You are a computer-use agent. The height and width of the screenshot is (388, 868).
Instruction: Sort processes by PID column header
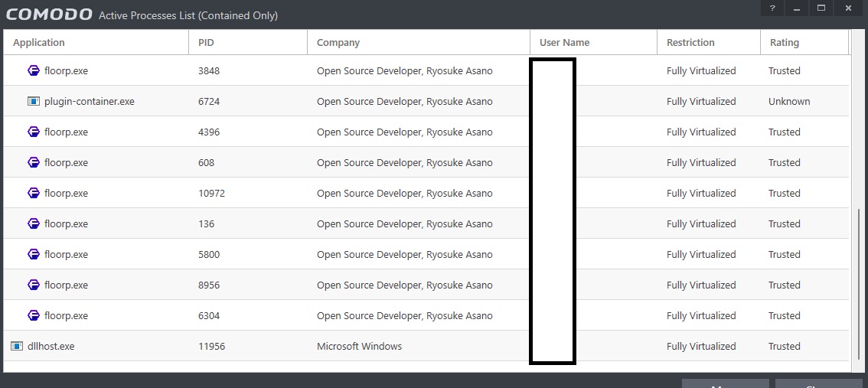tap(206, 43)
